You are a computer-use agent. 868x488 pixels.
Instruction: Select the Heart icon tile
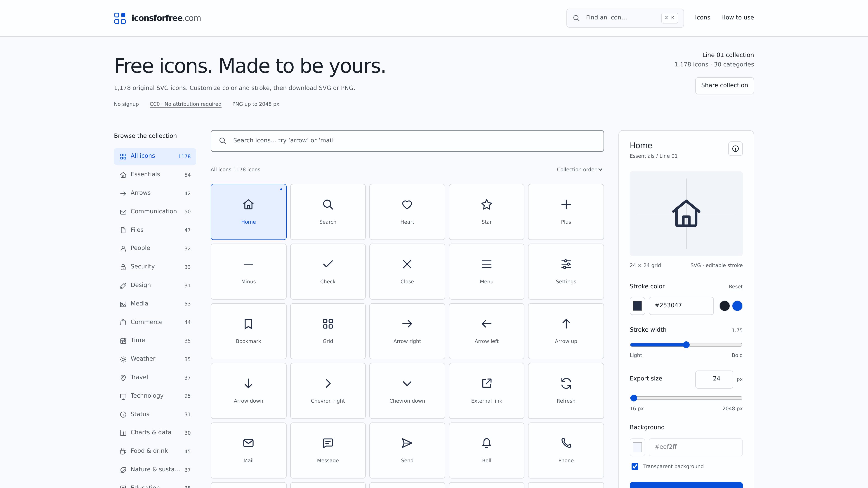click(x=407, y=212)
